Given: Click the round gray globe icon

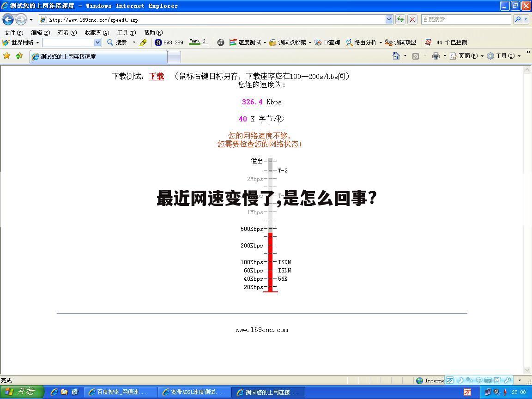Looking at the screenshot, I should tap(221, 42).
